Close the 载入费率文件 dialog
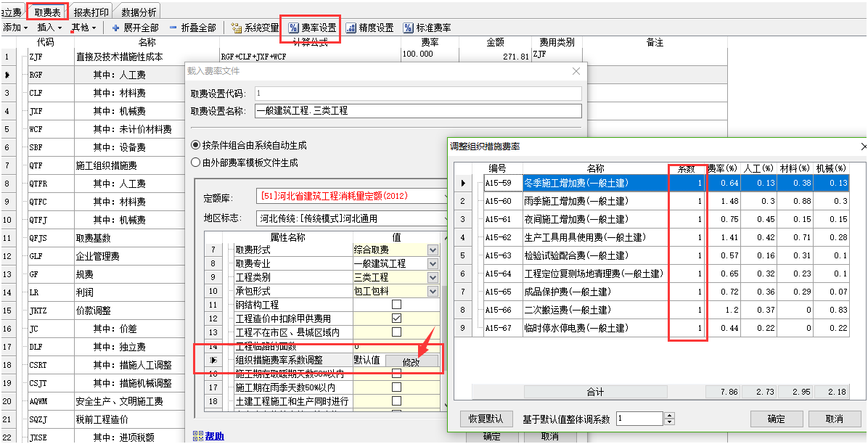The height and width of the screenshot is (444, 868). point(576,71)
